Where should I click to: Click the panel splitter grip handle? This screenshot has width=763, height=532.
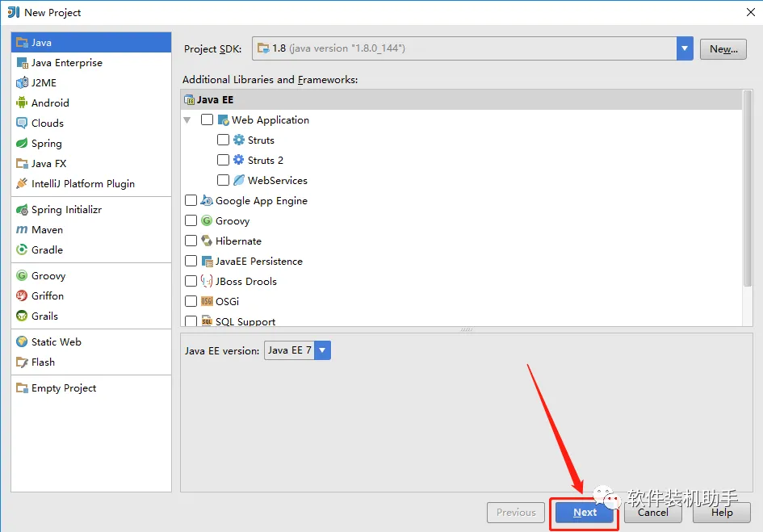(x=467, y=329)
